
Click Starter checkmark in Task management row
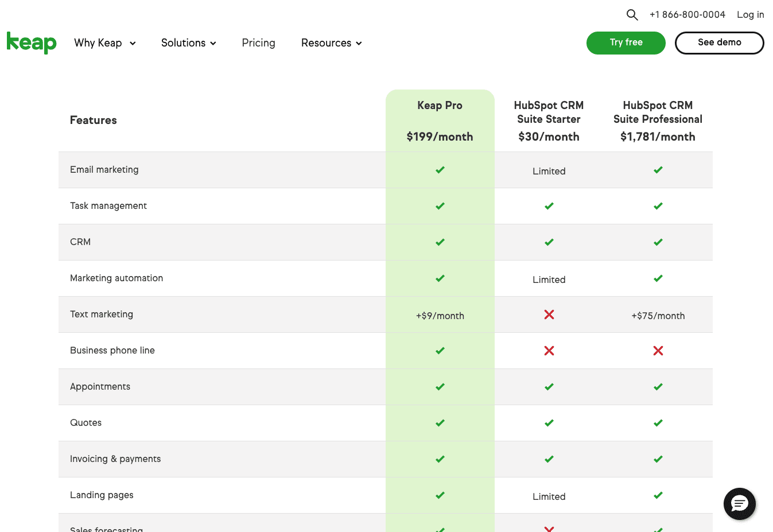pos(549,206)
